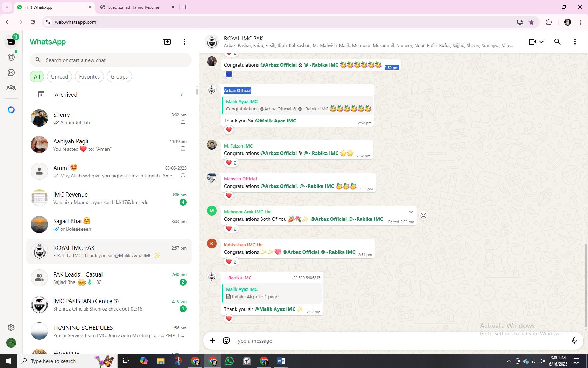
Task: Select the Favorites chat filter
Action: click(x=89, y=76)
